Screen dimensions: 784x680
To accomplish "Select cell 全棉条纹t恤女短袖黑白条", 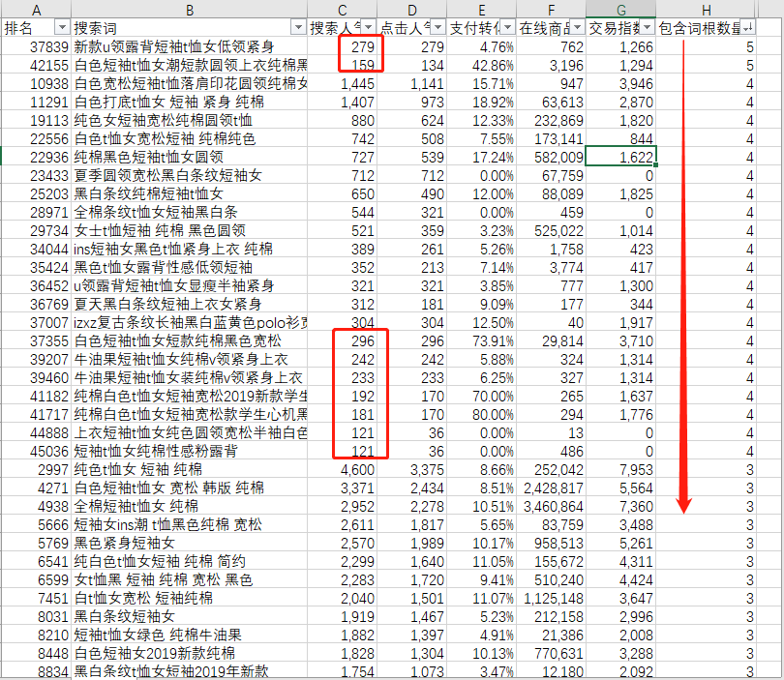I will click(189, 213).
